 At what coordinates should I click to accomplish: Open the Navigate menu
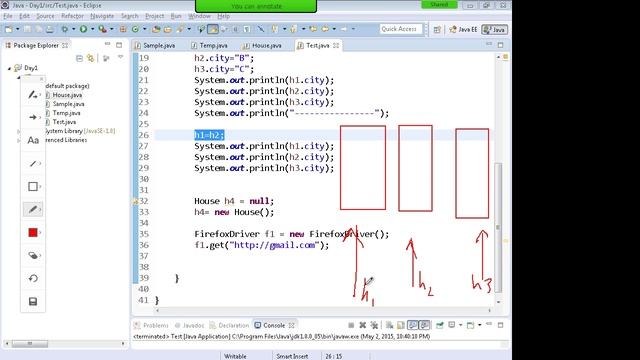(x=102, y=16)
